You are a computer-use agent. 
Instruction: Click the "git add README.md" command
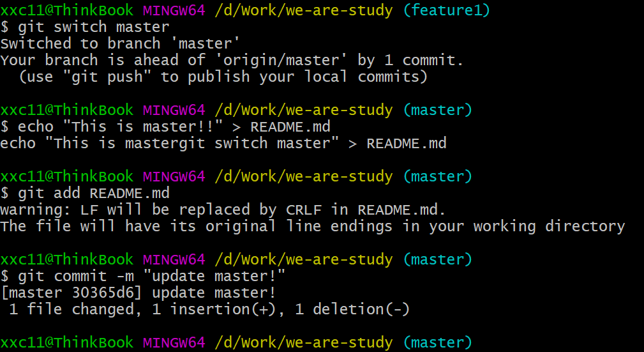[x=93, y=193]
